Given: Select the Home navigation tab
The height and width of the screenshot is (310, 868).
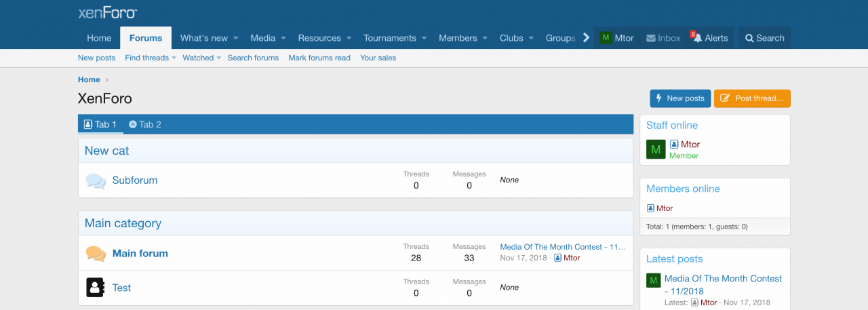Looking at the screenshot, I should (x=99, y=38).
